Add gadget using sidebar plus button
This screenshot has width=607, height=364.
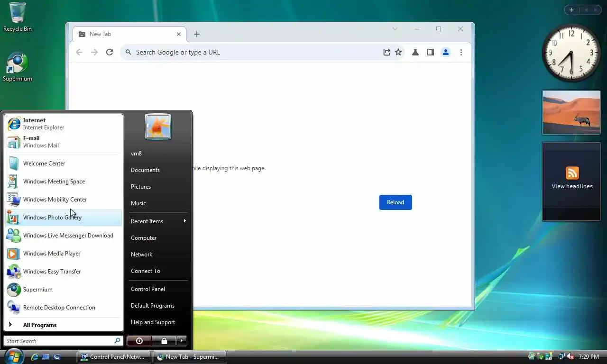pos(571,10)
